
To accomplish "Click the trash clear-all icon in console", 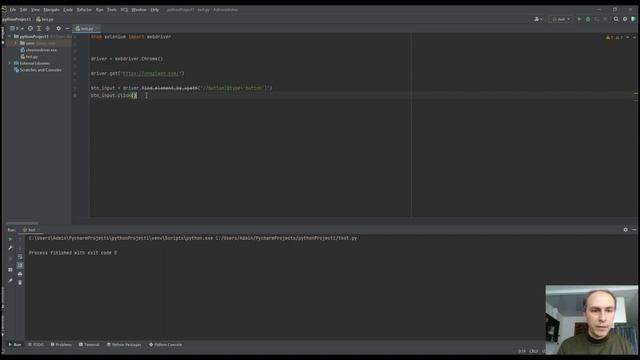I will [20, 282].
